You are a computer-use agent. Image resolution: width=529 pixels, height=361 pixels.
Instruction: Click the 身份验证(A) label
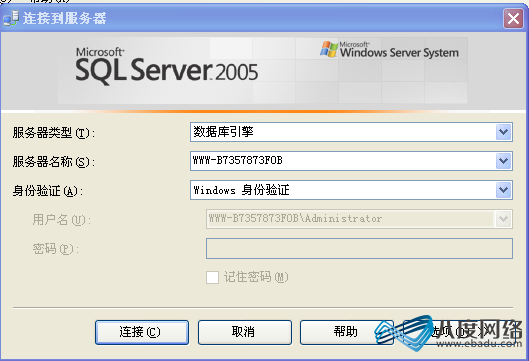[x=48, y=191]
